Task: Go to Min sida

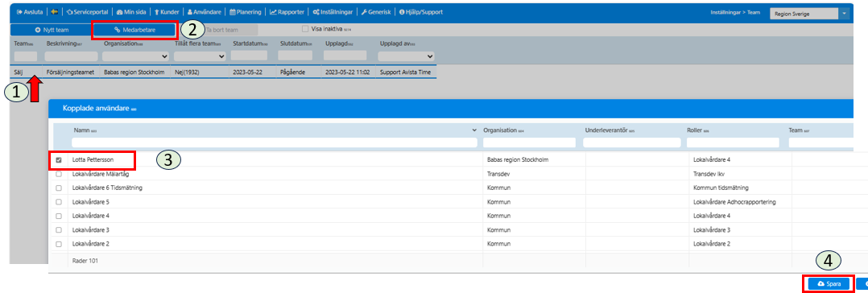Action: click(x=132, y=11)
